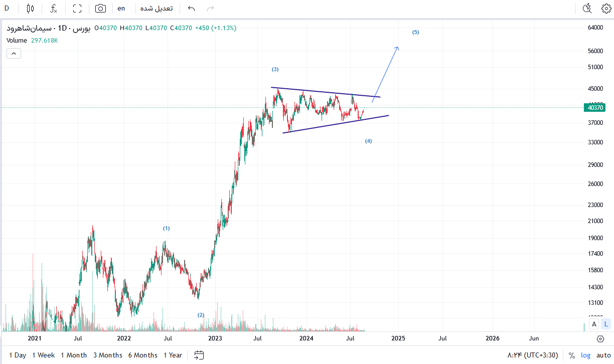Select the 3 Months date range

click(x=108, y=355)
